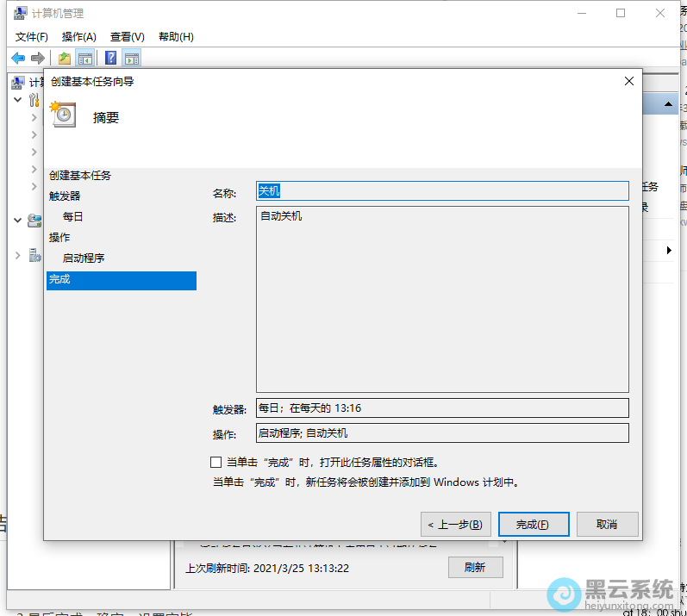
Task: Open the 帮助(H) menu
Action: tap(176, 36)
